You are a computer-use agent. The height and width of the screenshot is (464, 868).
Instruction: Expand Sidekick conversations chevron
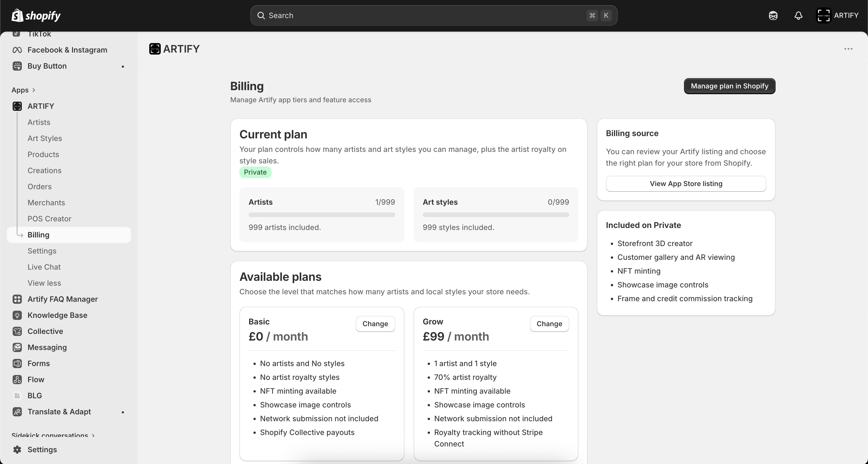(x=93, y=435)
